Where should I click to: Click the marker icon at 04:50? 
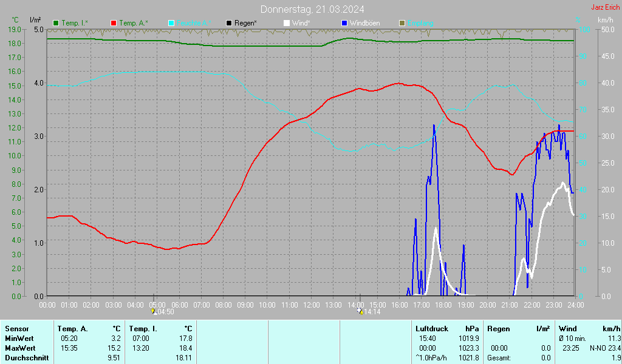(154, 311)
